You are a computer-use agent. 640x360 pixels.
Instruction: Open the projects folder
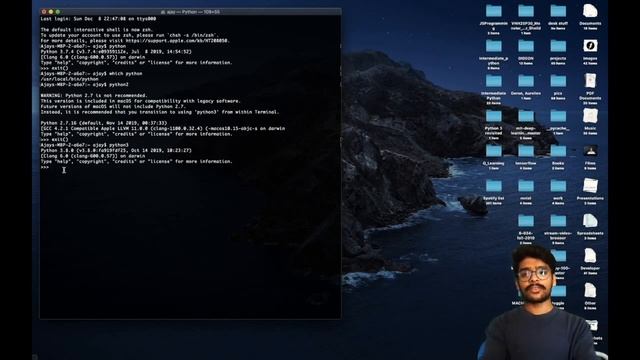pyautogui.click(x=558, y=46)
